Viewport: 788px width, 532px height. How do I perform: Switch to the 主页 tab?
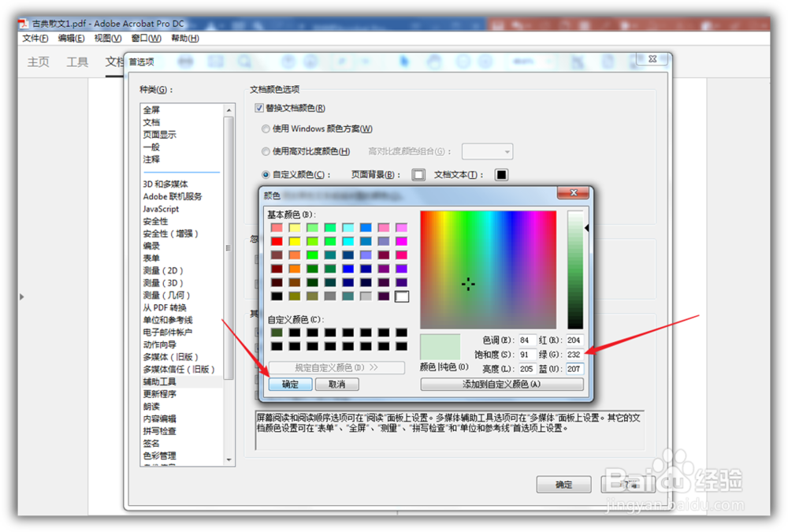tap(38, 61)
